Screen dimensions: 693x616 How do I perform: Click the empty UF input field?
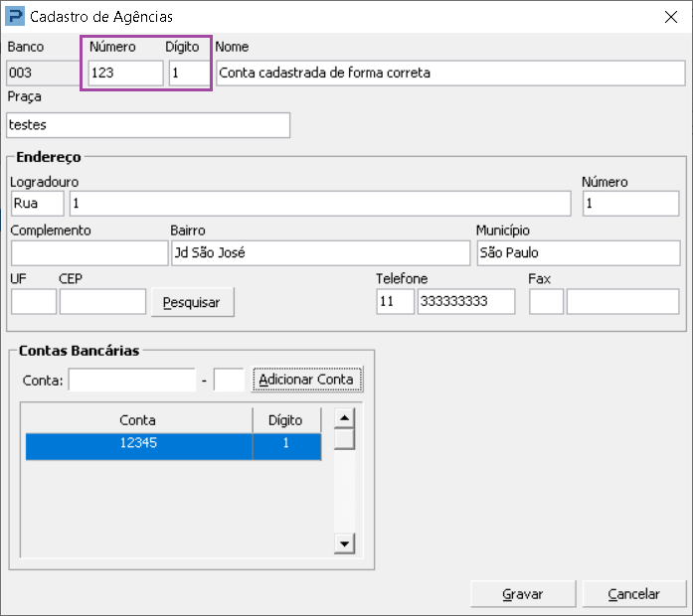(34, 302)
